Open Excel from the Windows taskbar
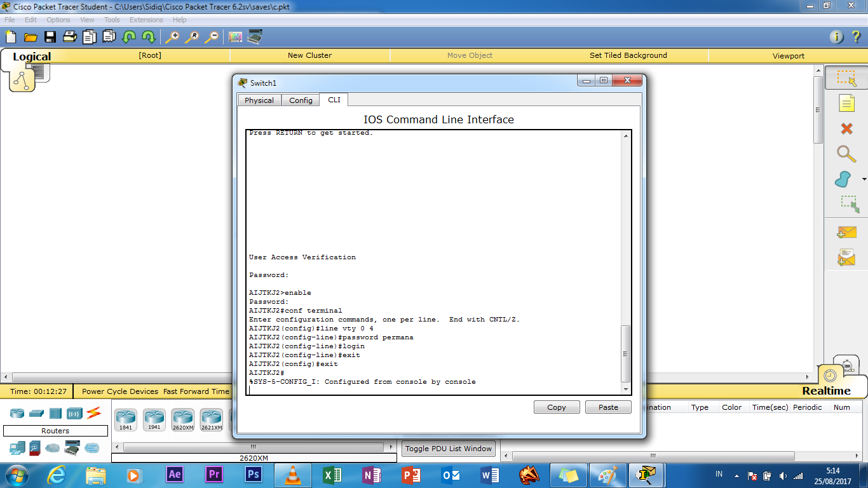The image size is (868, 488). pos(332,475)
